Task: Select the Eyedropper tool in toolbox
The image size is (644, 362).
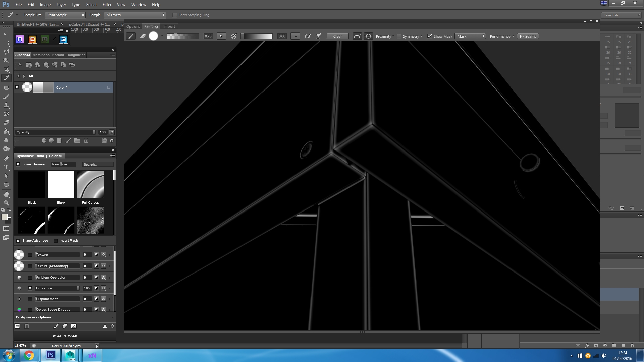Action: click(6, 78)
